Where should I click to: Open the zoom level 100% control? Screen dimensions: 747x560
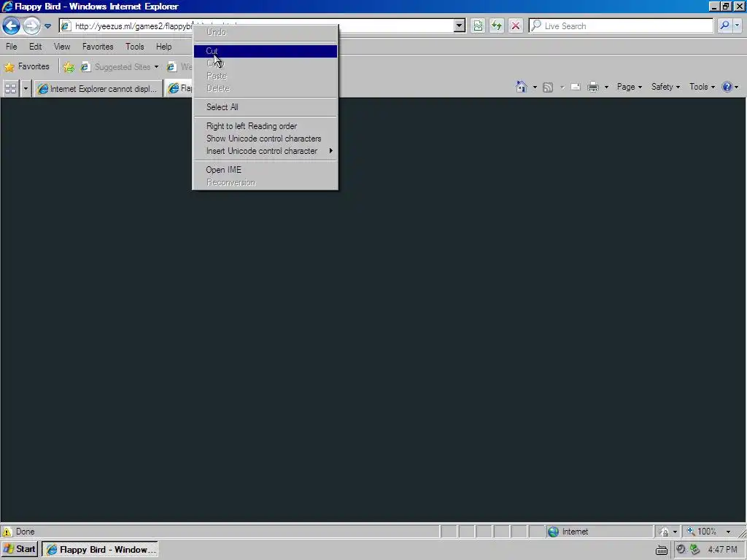[707, 532]
